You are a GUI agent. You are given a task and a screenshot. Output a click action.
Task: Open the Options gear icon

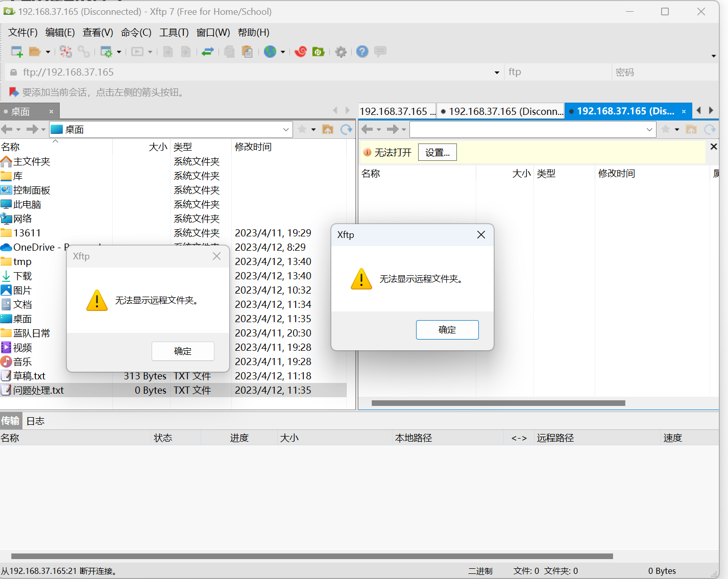(x=341, y=52)
